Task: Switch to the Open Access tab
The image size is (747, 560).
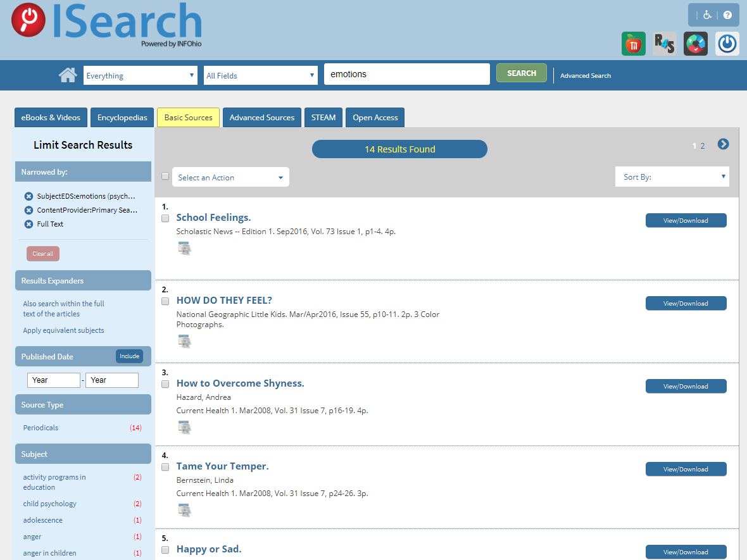Action: tap(375, 118)
